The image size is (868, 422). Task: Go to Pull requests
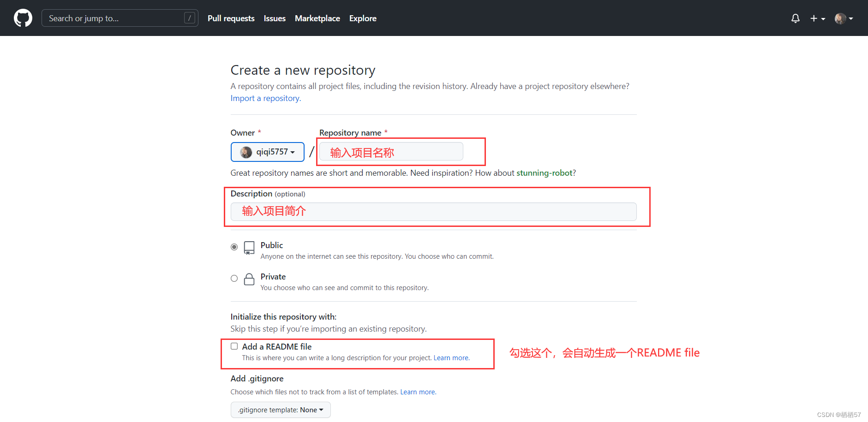click(x=231, y=18)
